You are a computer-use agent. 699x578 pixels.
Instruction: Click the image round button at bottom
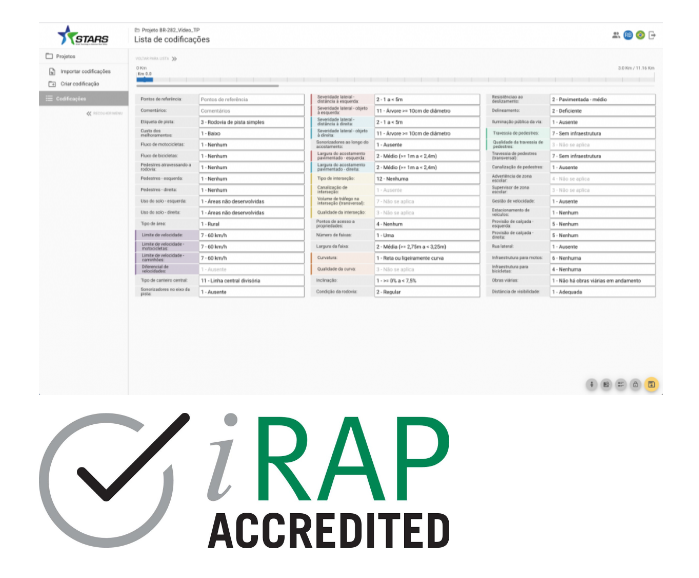606,385
